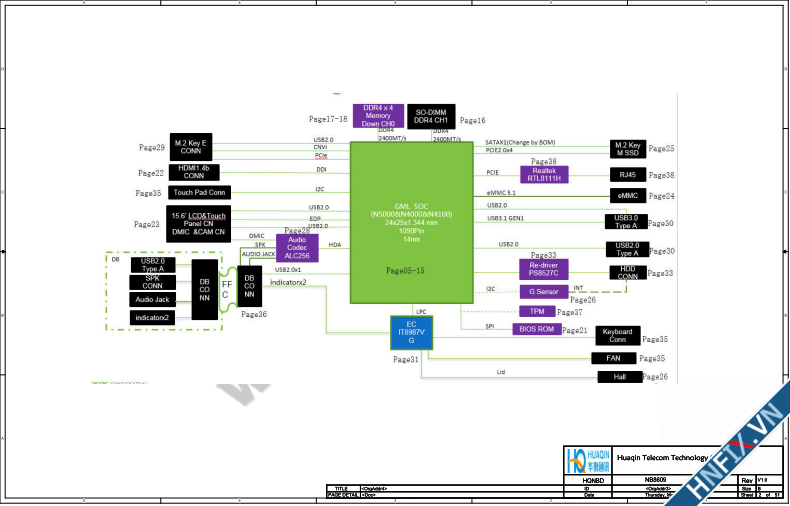790x506 pixels.
Task: Select the RJ45 connector block
Action: [x=628, y=174]
